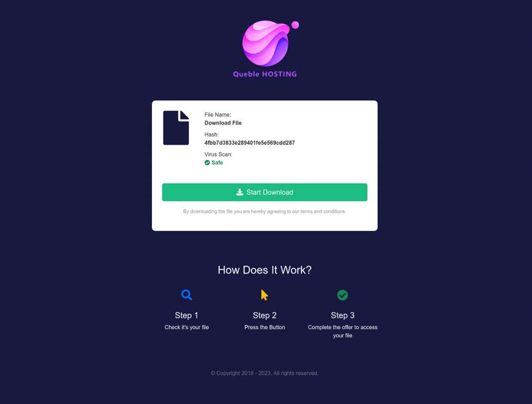Click the Queble HOSTING brand text
Image resolution: width=532 pixels, height=404 pixels.
pyautogui.click(x=265, y=74)
